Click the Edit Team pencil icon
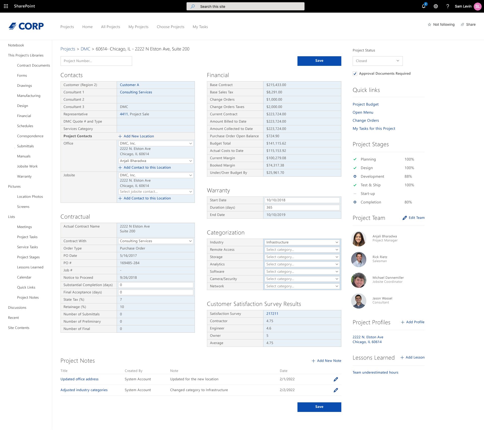Viewport: 484px width, 448px height. [x=405, y=218]
